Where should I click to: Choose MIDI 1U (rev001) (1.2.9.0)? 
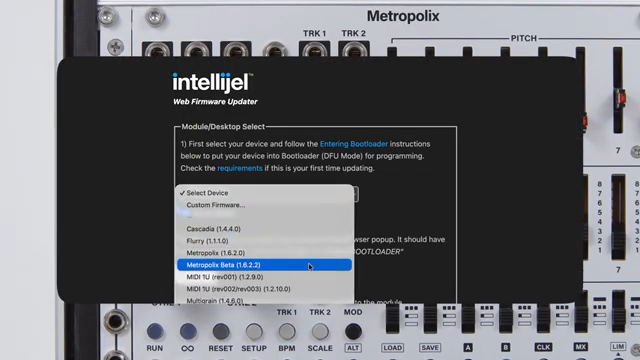[264, 277]
